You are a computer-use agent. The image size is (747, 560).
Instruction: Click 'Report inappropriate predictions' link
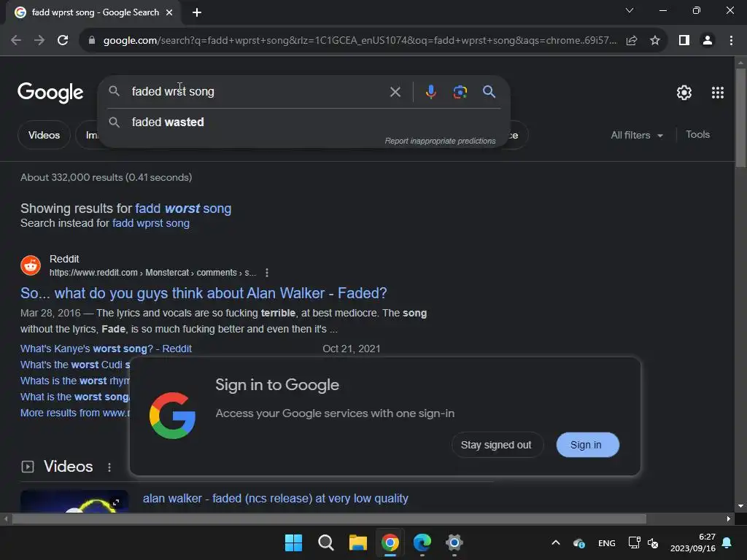coord(440,141)
